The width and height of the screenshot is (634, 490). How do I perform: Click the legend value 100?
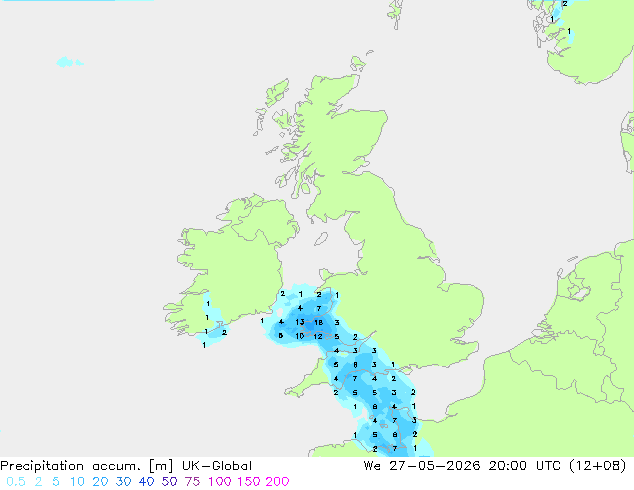220,482
